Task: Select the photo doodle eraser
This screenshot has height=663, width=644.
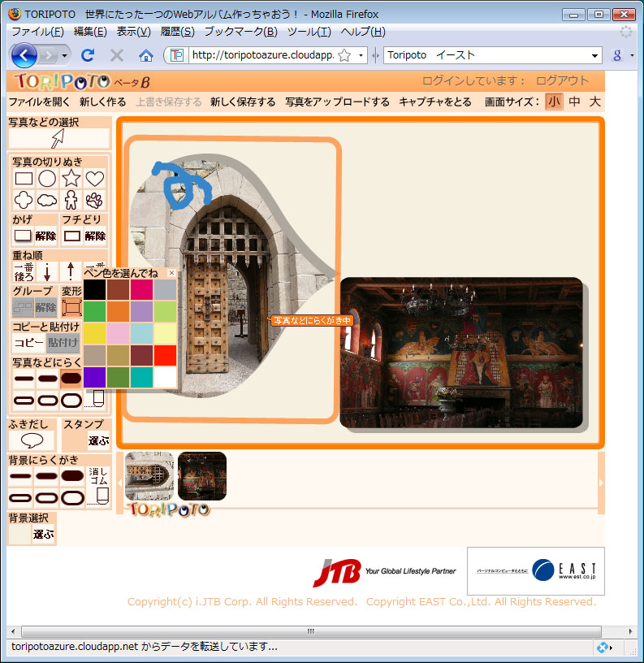Action: (x=95, y=399)
